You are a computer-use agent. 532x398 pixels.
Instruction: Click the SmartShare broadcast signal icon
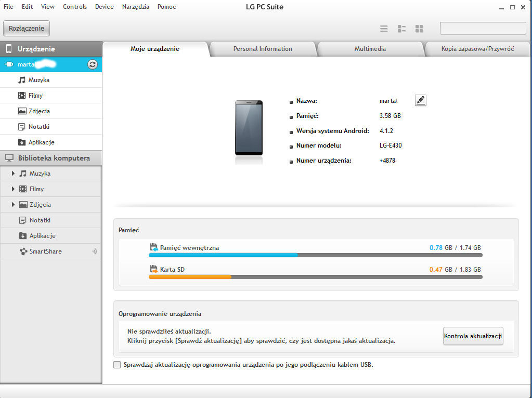pos(95,251)
